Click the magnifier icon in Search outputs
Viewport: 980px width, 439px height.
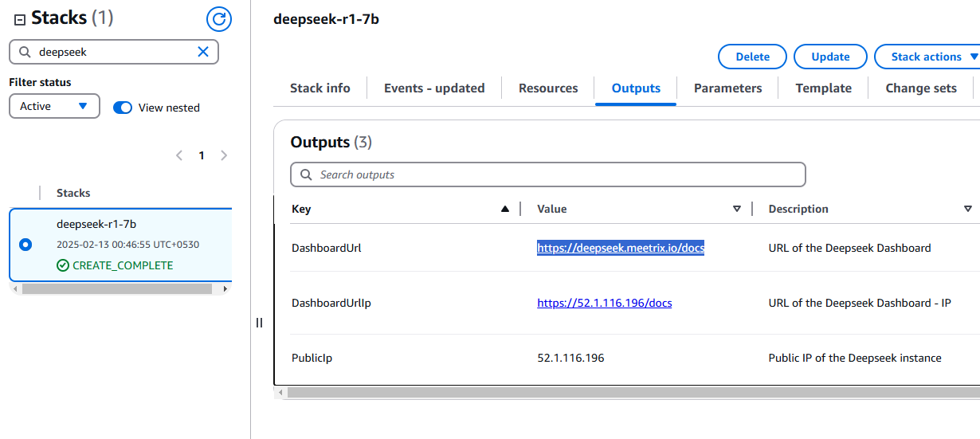[x=307, y=174]
